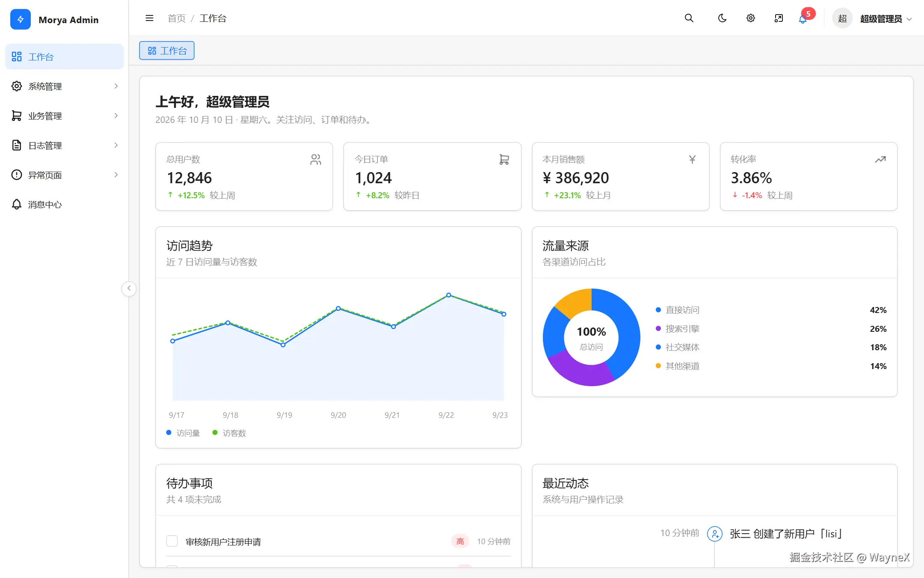Click the donut chart 100% center
The image size is (924, 578).
click(592, 337)
